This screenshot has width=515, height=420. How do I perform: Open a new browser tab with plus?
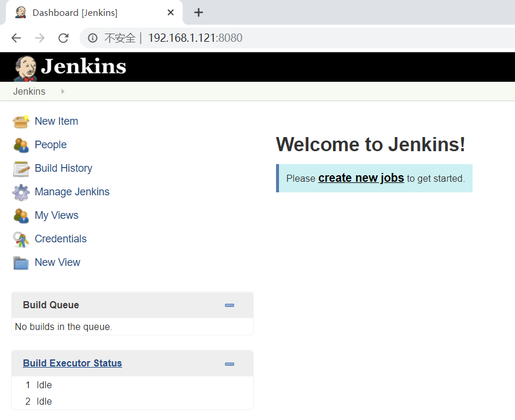click(198, 12)
